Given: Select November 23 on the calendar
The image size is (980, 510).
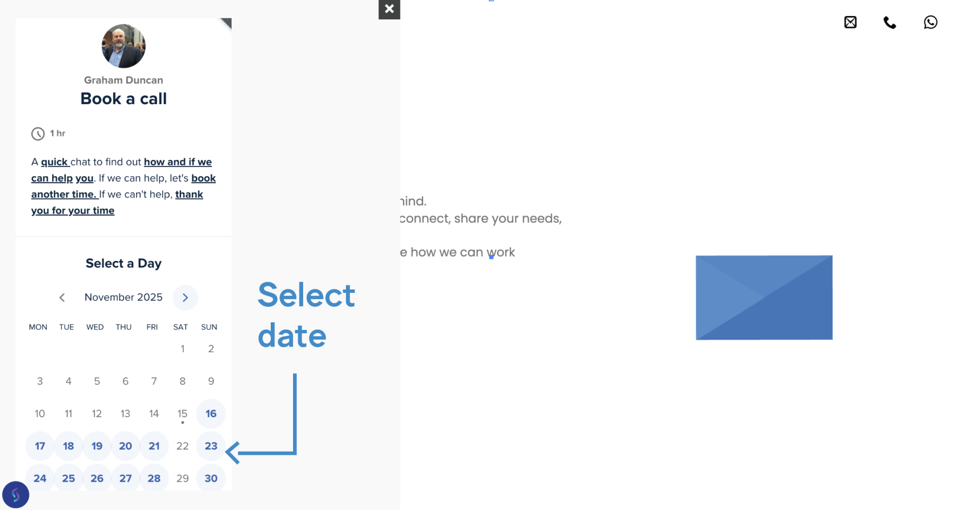Looking at the screenshot, I should pos(211,446).
